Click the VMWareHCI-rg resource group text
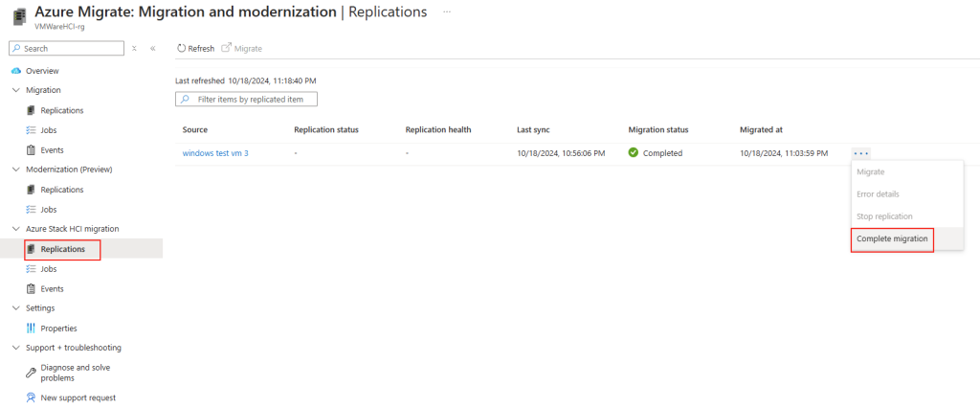Screen dimensions: 980x408 tap(60, 27)
